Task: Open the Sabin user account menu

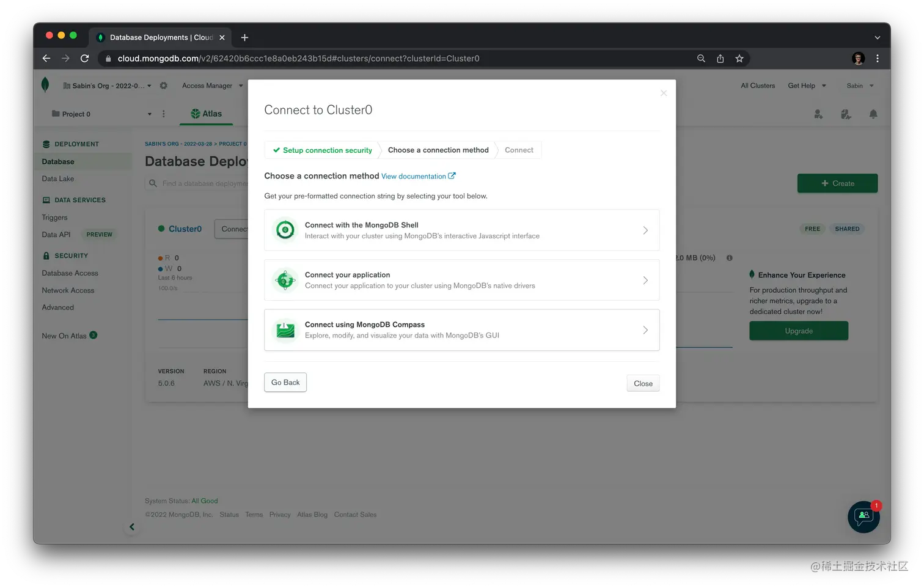Action: [x=859, y=86]
